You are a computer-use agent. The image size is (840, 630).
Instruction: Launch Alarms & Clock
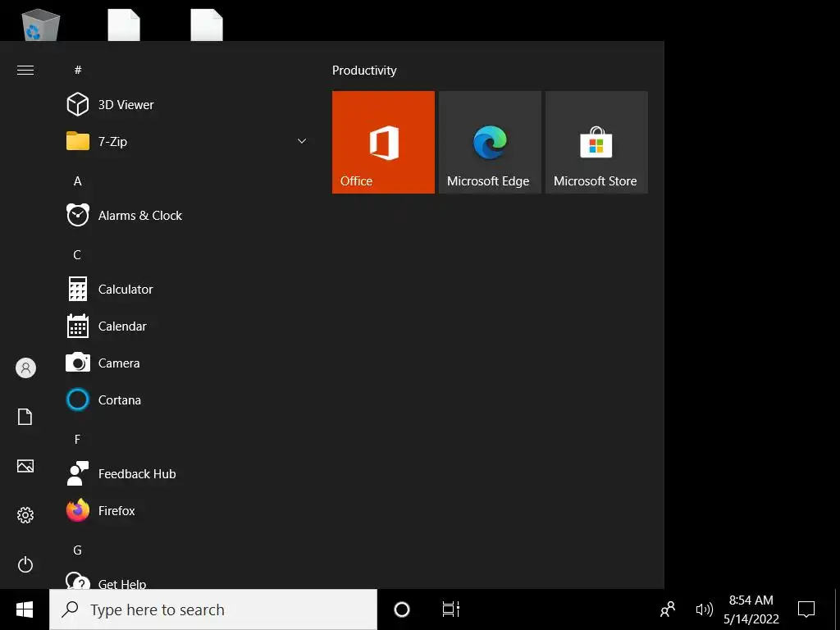tap(185, 216)
